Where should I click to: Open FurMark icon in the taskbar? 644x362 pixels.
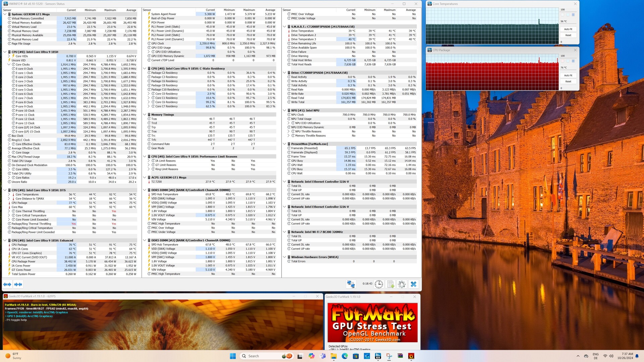point(411,356)
